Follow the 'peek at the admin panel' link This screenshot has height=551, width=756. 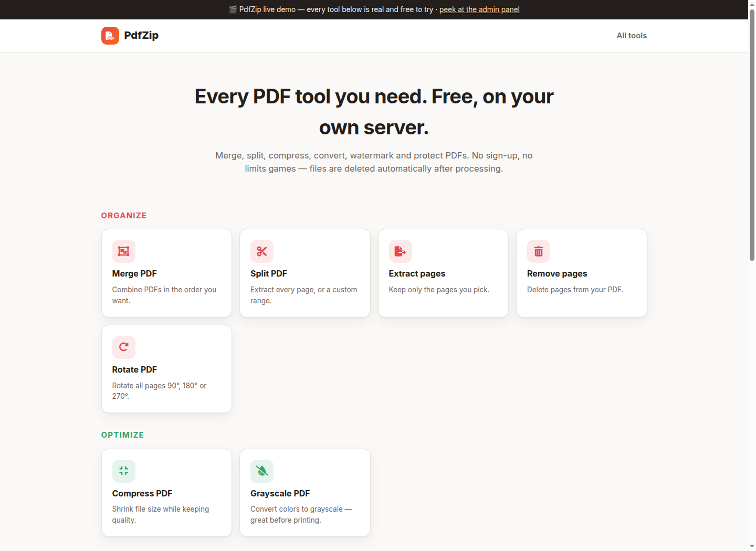[x=479, y=9]
